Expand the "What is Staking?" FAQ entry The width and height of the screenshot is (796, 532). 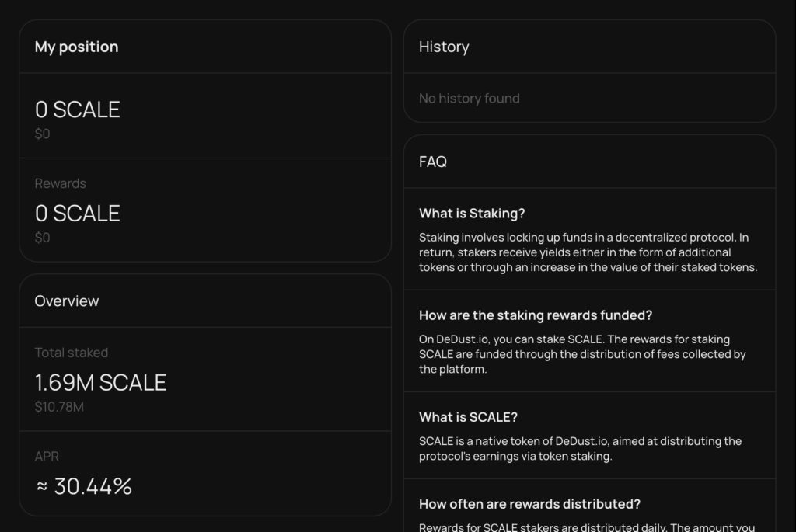[x=473, y=213]
